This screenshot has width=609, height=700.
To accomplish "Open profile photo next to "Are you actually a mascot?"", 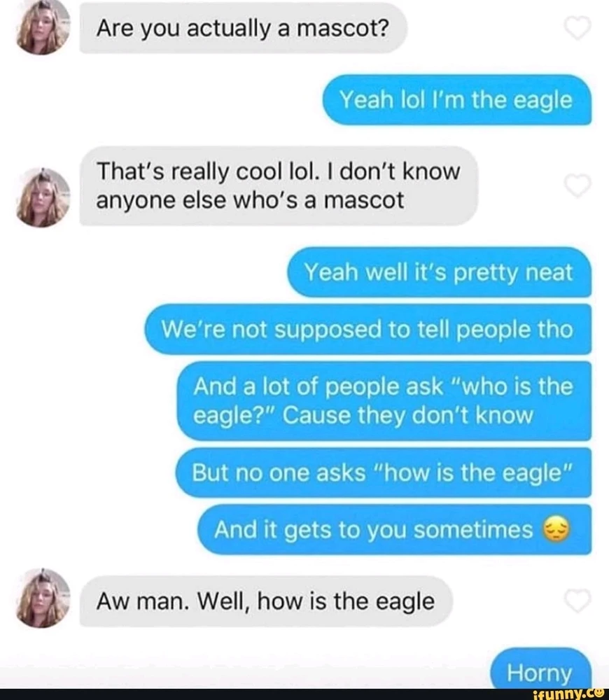I will [43, 28].
